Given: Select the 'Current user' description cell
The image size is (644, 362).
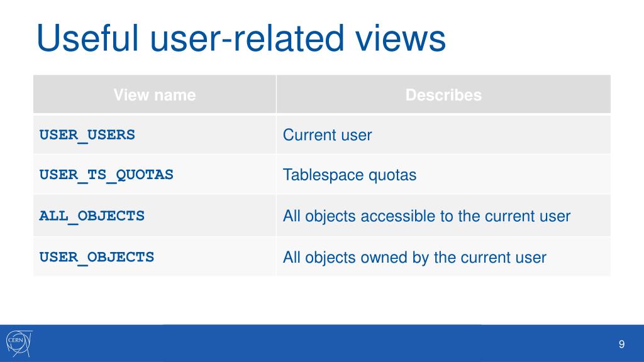Looking at the screenshot, I should coord(443,134).
